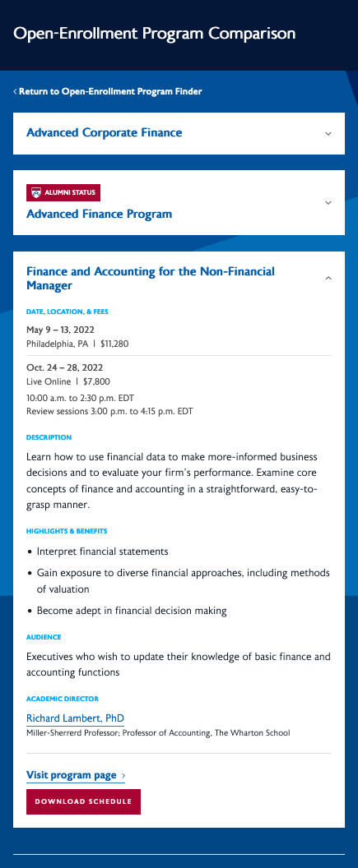Expand the Advanced Finance Program chevron
The width and height of the screenshot is (358, 868).
pyautogui.click(x=328, y=202)
